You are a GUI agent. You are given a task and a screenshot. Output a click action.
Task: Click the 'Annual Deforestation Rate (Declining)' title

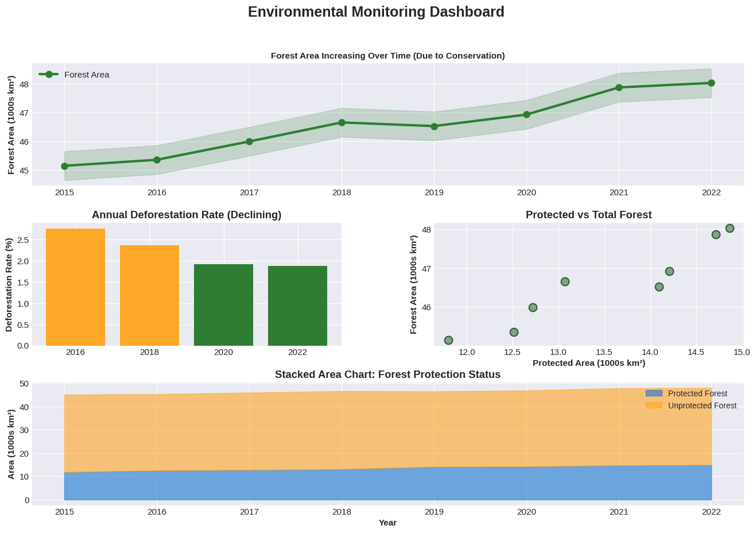pos(187,215)
